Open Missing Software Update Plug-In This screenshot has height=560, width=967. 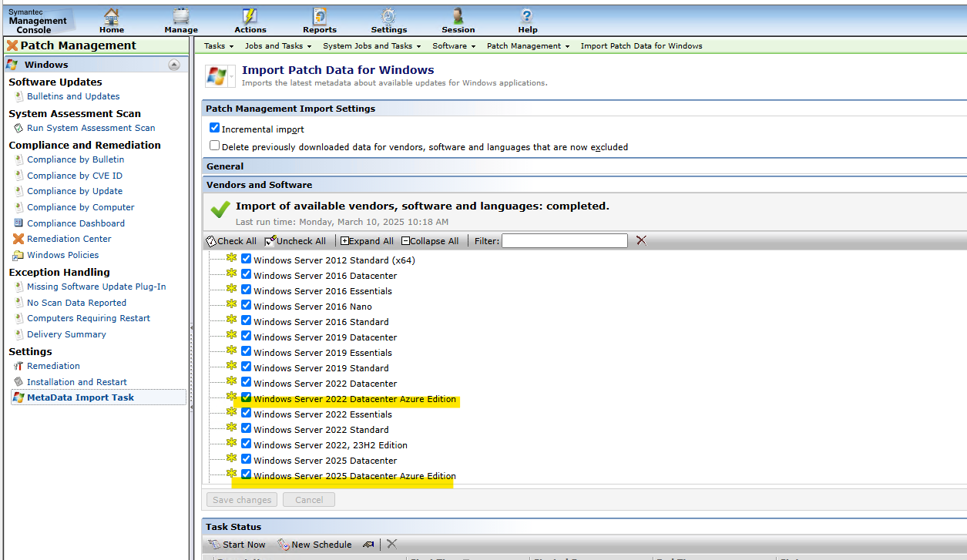pos(96,287)
